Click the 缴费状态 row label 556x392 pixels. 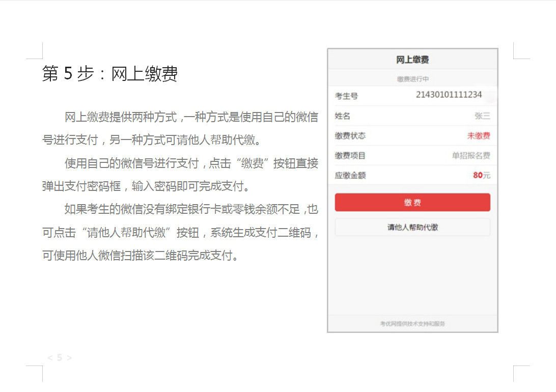coord(350,136)
